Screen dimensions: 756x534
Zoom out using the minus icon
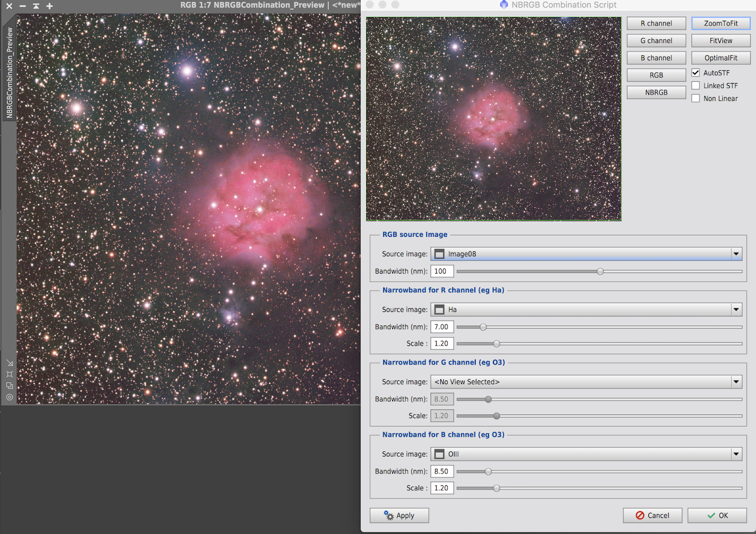[x=22, y=7]
